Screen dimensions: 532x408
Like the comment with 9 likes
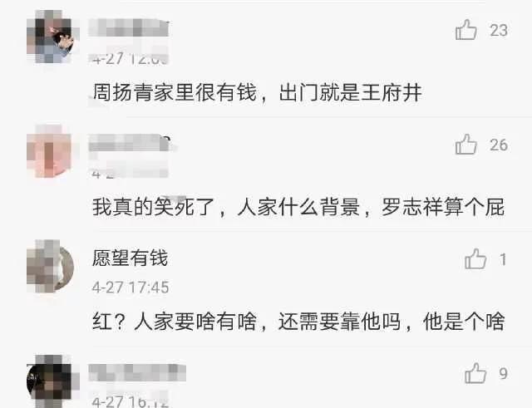475,373
